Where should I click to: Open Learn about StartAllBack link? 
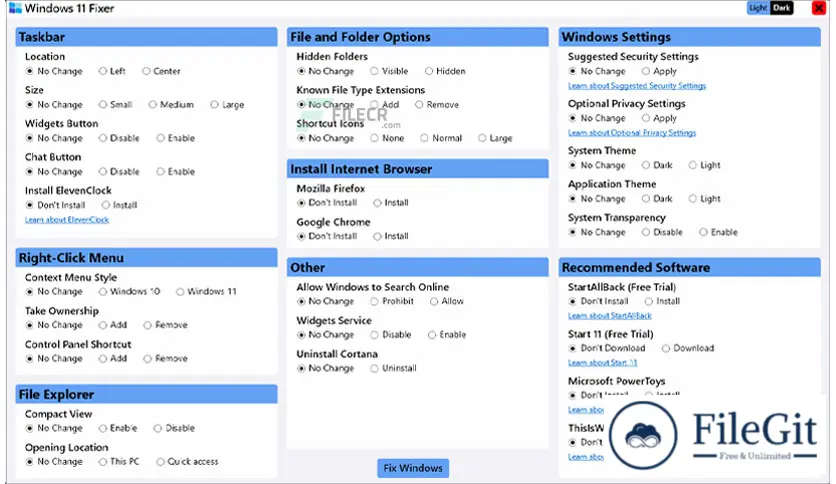tap(609, 316)
